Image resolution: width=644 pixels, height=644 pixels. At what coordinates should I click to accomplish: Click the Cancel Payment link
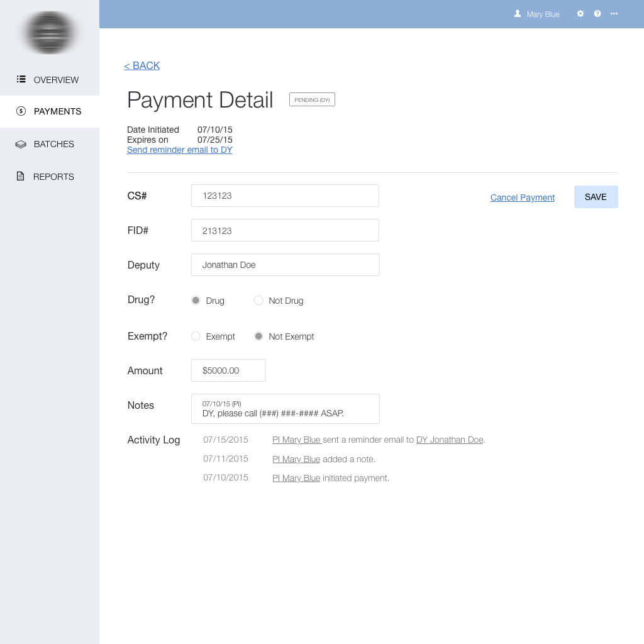(x=523, y=197)
